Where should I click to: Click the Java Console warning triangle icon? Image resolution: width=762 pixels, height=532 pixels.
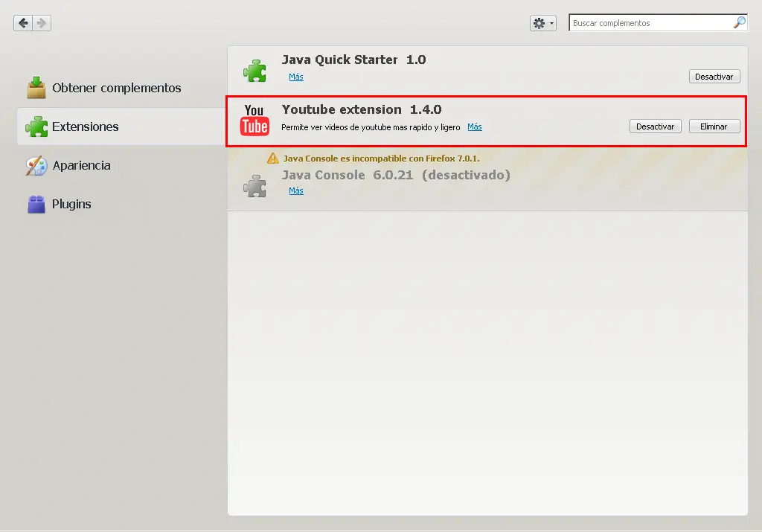[x=273, y=158]
